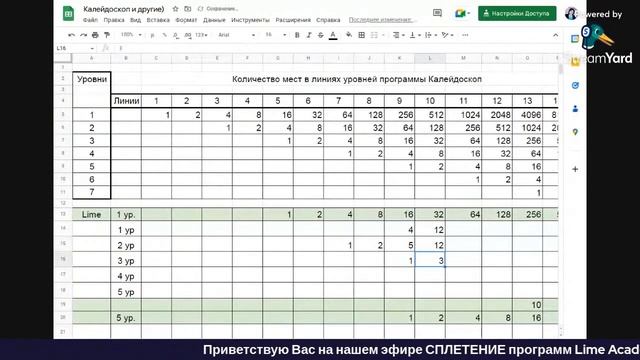Select cell with value 10 in row 19
This screenshot has height=360, width=640.
click(x=527, y=304)
